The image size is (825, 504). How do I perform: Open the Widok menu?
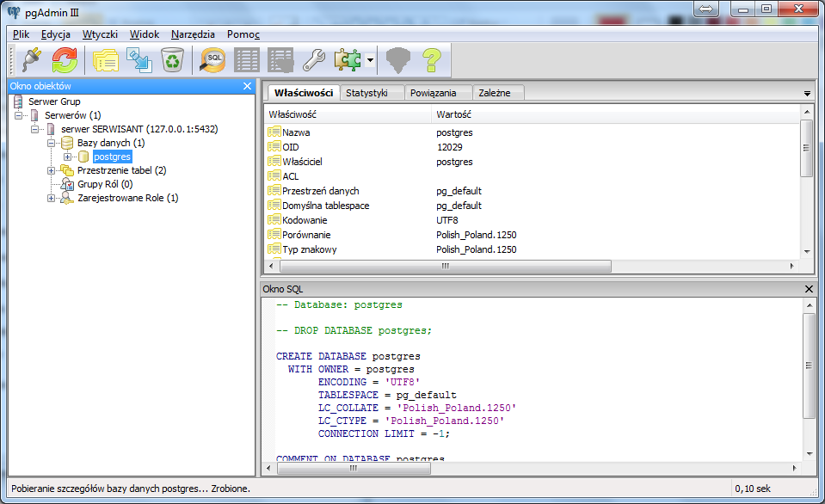tap(145, 34)
